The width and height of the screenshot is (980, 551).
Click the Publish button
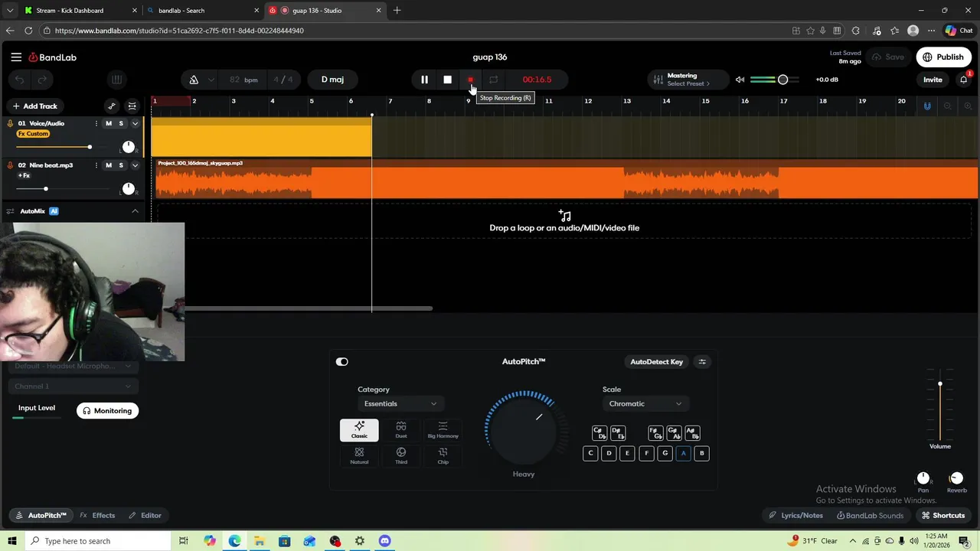tap(944, 57)
